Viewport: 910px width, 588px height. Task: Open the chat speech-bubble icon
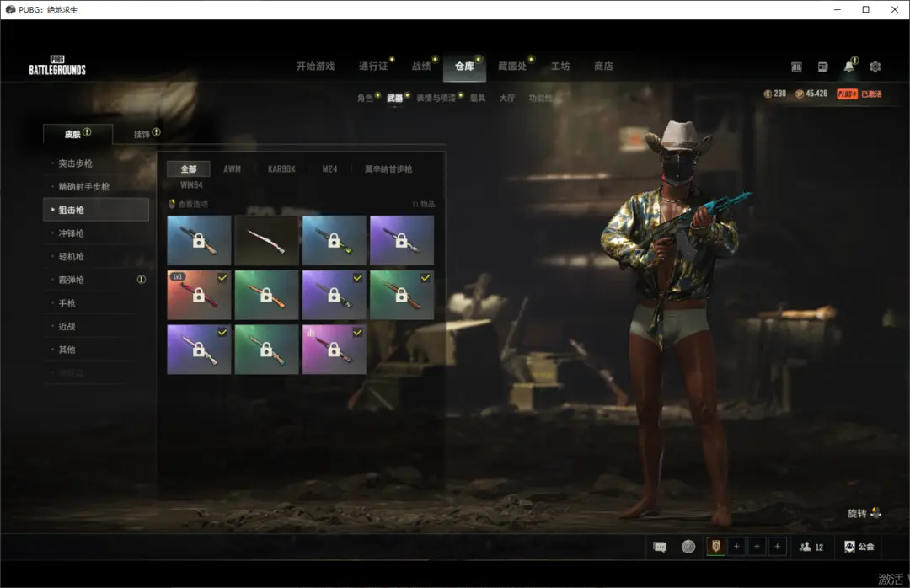coord(660,547)
